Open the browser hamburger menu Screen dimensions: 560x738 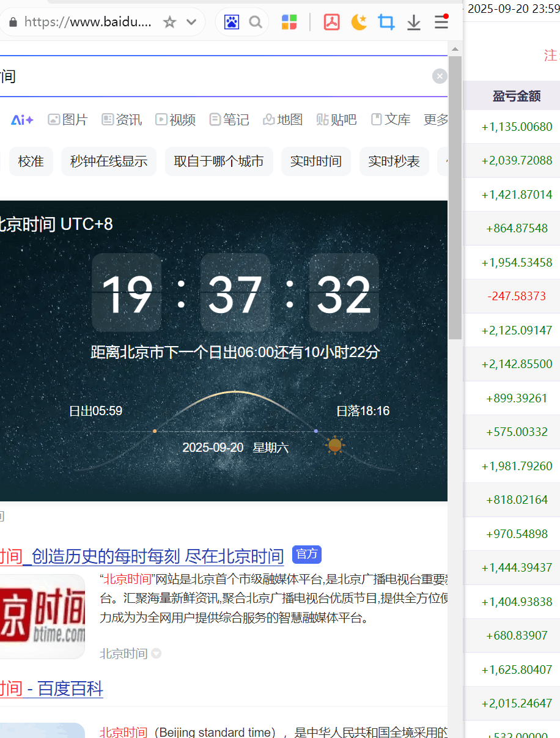pyautogui.click(x=441, y=23)
